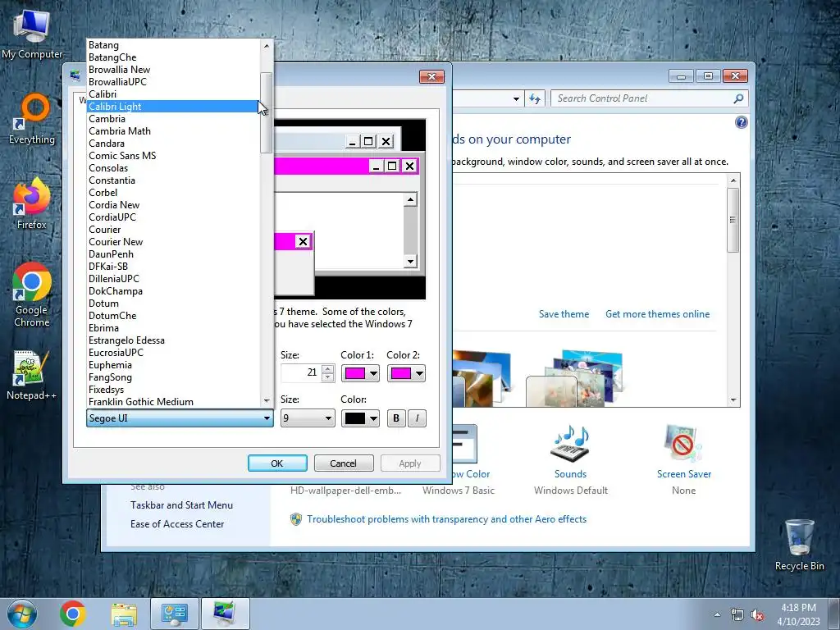Select Comic Sans MS font
Viewport: 840px width, 630px height.
[x=172, y=156]
